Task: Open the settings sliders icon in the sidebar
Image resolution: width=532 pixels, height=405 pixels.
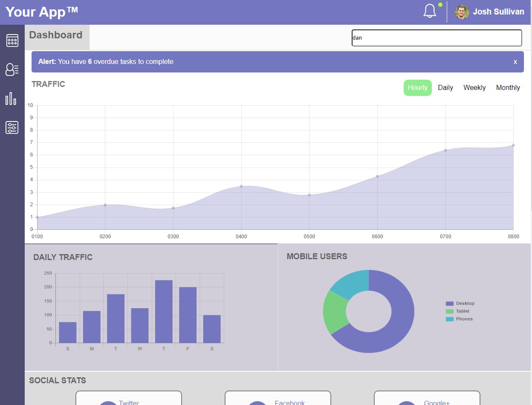Action: point(12,127)
